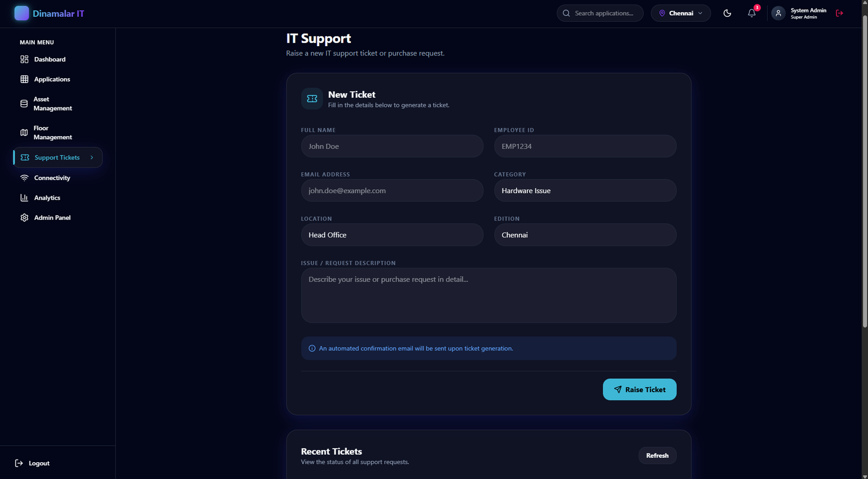Open Analytics menu item

coord(58,198)
